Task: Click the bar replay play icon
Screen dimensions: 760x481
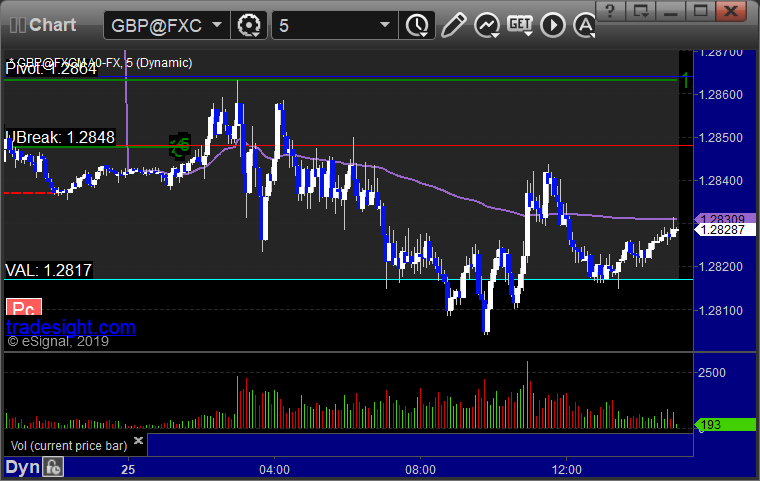Action: click(x=553, y=25)
